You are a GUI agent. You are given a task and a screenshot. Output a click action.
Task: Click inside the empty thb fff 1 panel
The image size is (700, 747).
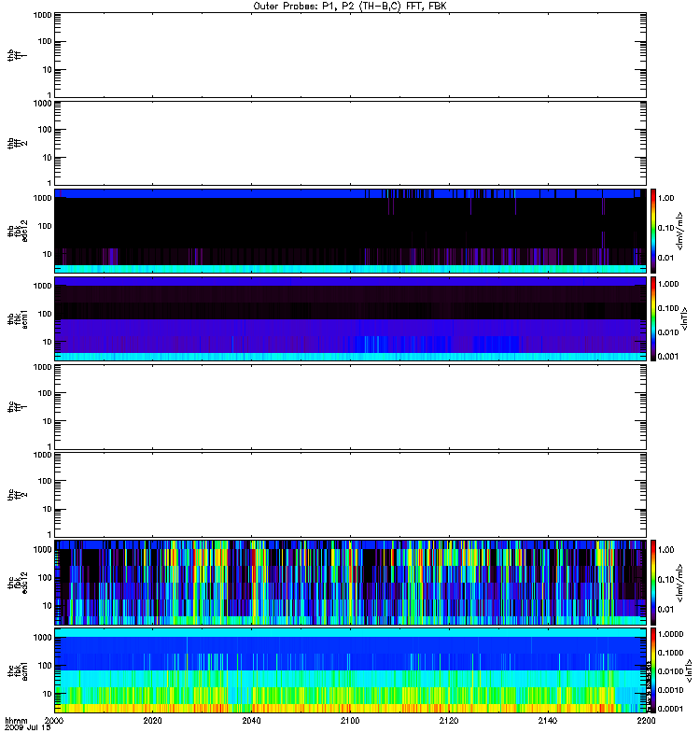point(350,55)
